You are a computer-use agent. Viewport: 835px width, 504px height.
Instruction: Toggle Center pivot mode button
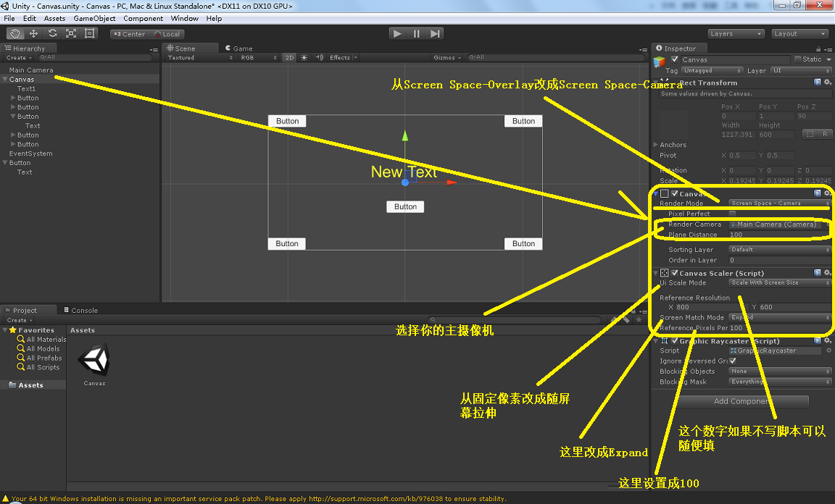coord(129,34)
